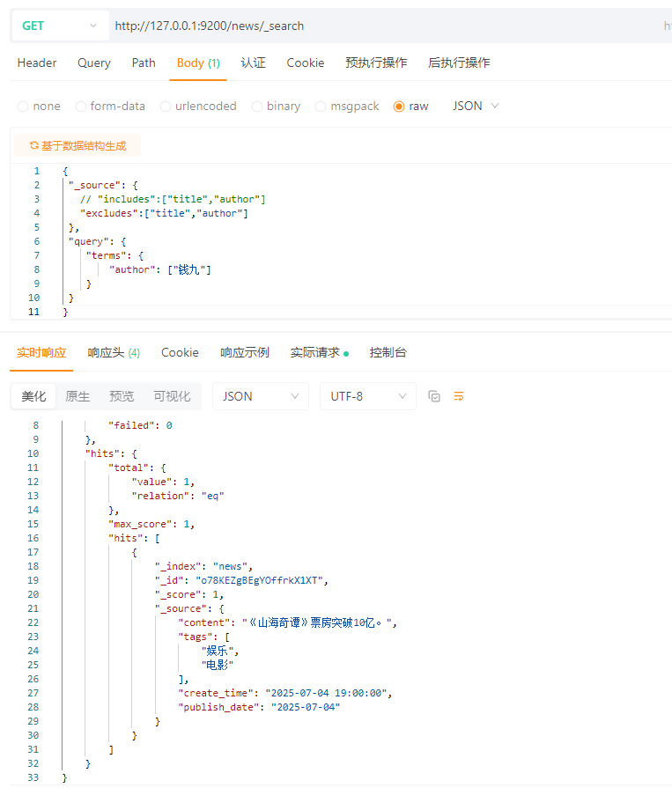Switch to 后执行操作 tab

click(458, 63)
